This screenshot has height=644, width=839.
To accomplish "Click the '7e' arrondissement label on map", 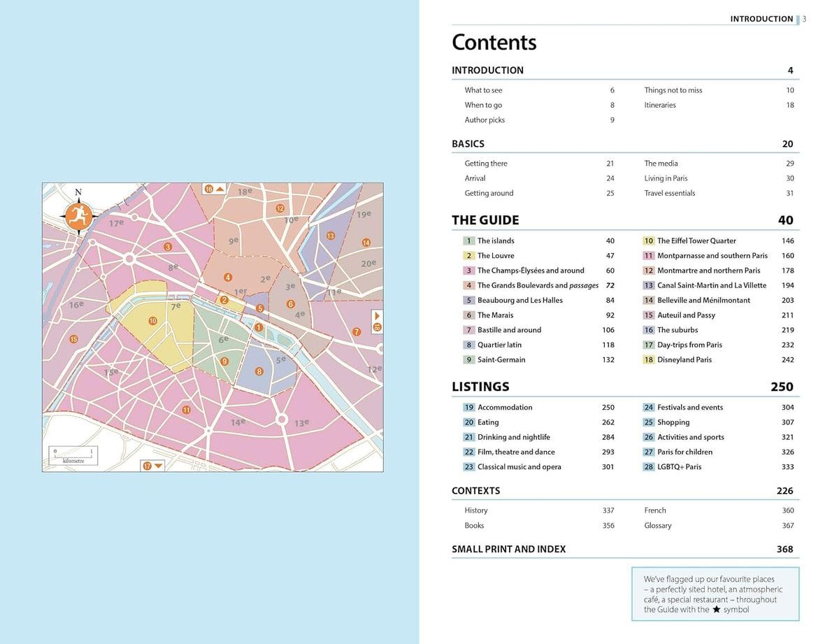I will click(176, 306).
